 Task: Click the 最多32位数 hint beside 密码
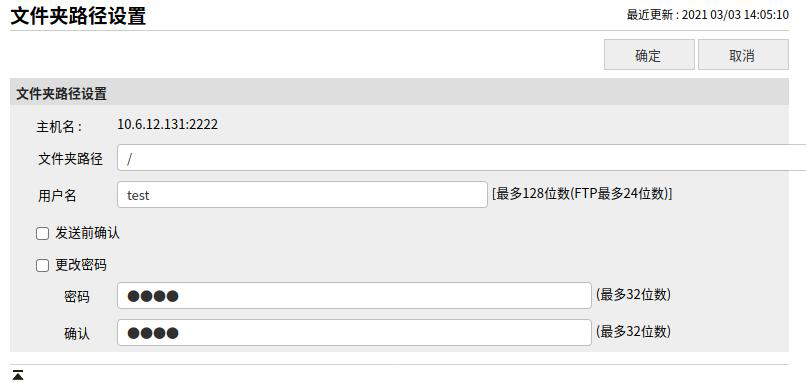[633, 294]
